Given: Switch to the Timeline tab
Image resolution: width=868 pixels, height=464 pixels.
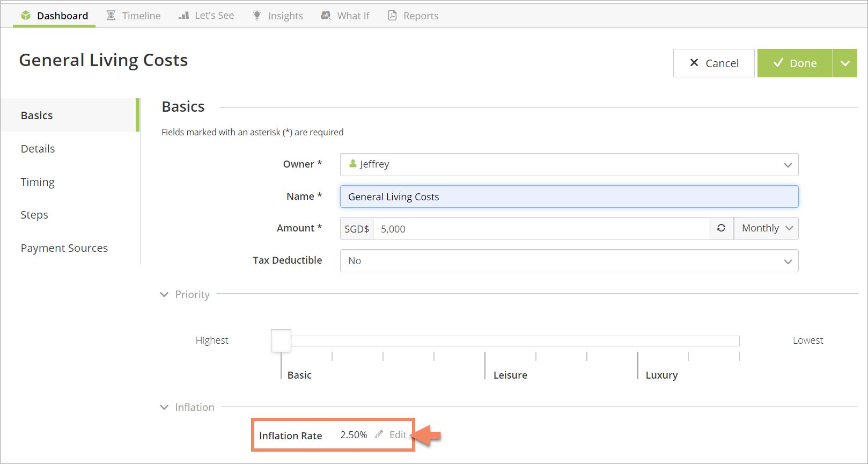Looking at the screenshot, I should tap(134, 16).
